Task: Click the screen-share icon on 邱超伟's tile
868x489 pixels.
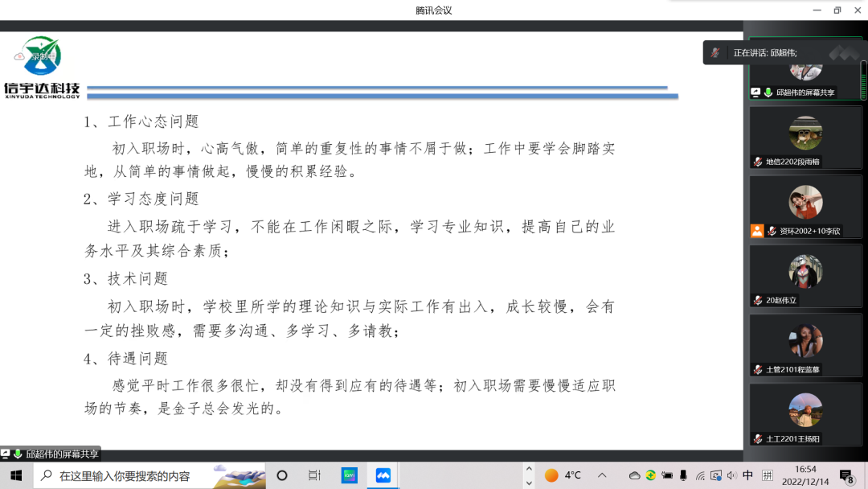Action: [755, 92]
